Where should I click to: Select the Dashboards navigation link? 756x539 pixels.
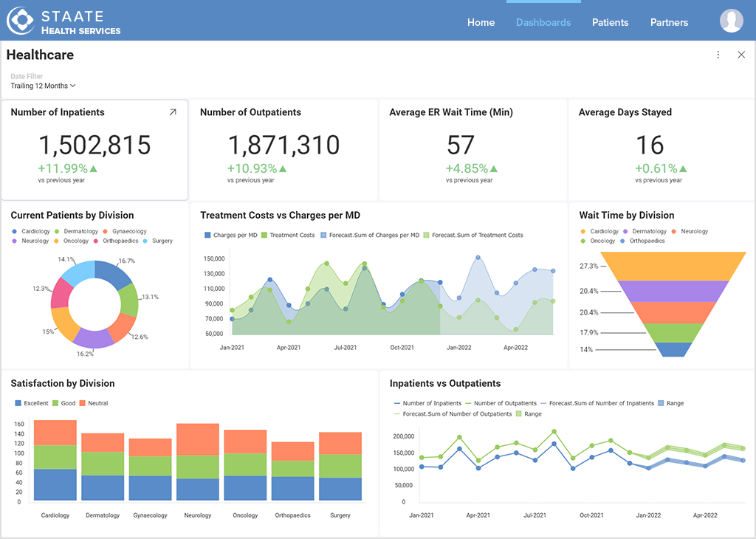(543, 22)
